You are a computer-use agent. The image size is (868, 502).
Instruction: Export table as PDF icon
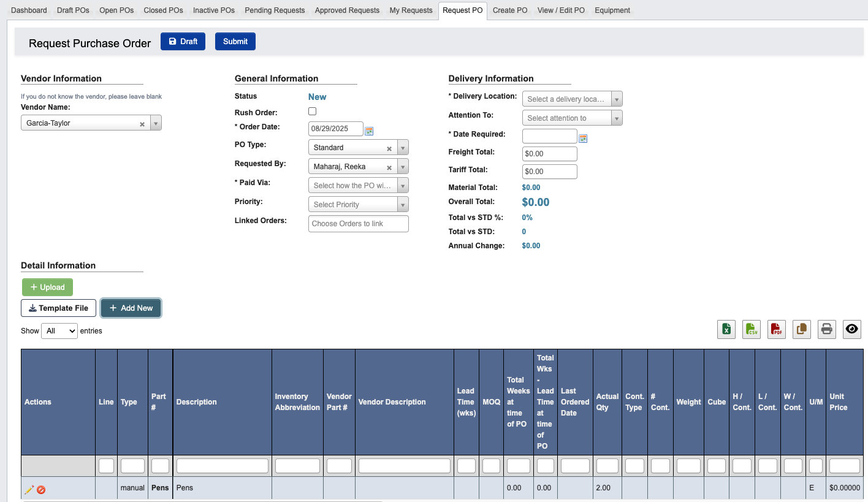click(777, 329)
